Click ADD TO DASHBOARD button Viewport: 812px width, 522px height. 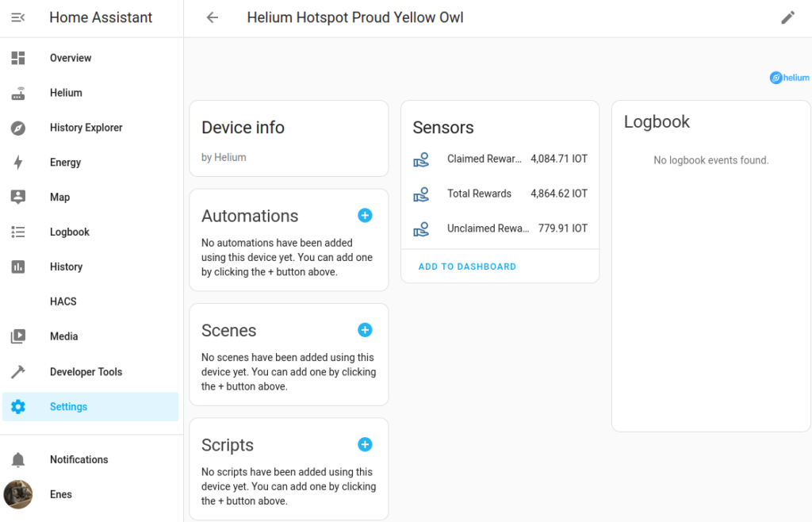(x=467, y=267)
